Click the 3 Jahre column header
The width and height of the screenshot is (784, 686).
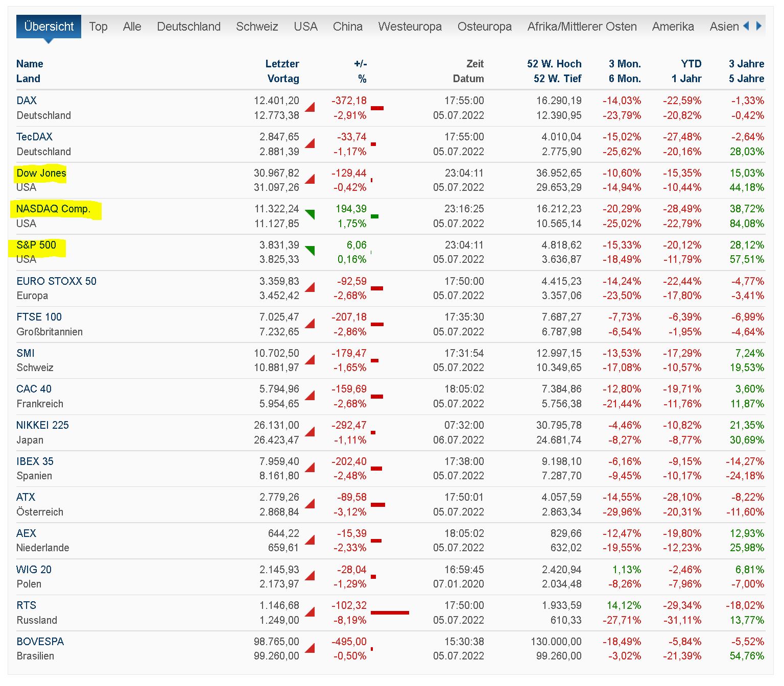coord(746,64)
